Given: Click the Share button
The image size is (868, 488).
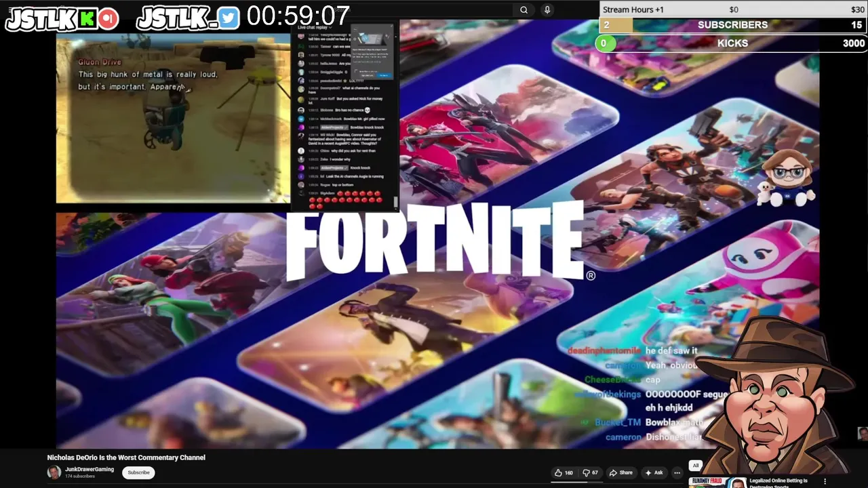Looking at the screenshot, I should click(x=620, y=472).
